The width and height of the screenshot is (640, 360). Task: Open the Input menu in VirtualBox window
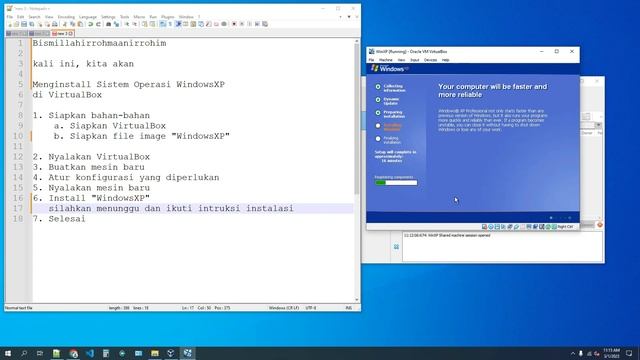415,60
